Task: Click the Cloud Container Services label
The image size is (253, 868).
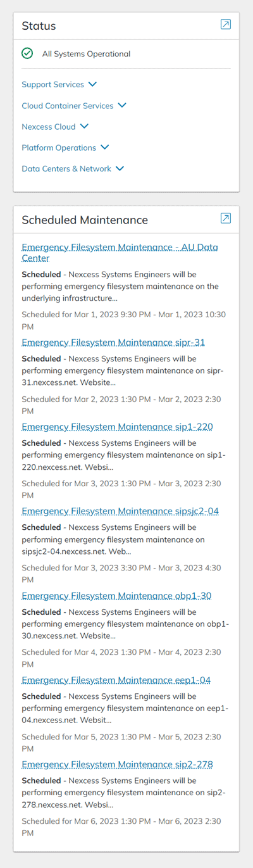Action: click(x=68, y=106)
